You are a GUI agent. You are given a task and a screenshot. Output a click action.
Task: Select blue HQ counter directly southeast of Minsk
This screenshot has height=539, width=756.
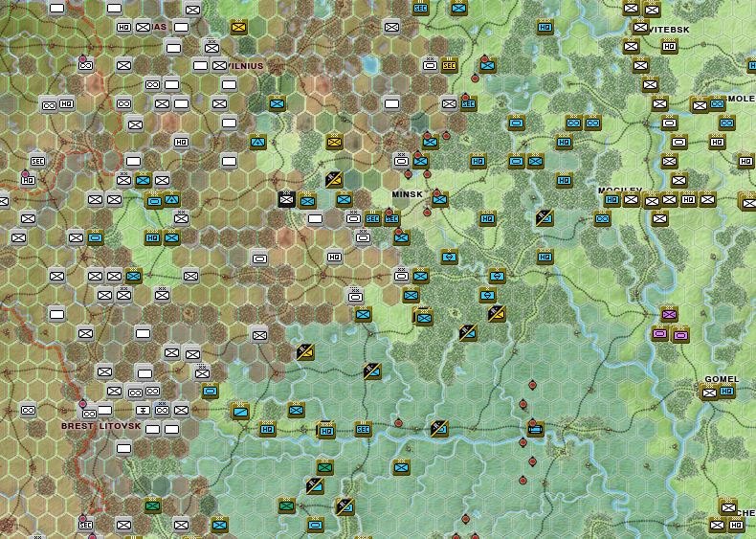point(487,218)
